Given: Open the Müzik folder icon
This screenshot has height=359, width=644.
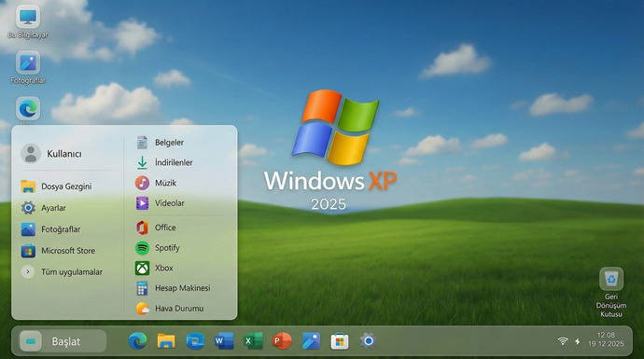Looking at the screenshot, I should [x=142, y=183].
